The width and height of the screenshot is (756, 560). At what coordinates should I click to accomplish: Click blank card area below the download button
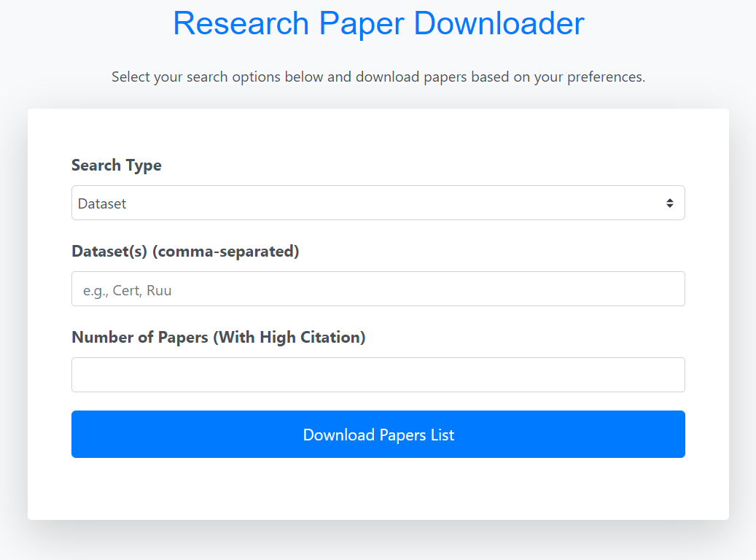378,489
